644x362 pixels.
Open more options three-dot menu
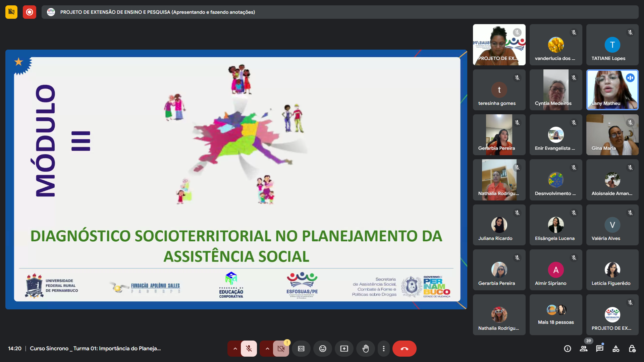coord(384,349)
